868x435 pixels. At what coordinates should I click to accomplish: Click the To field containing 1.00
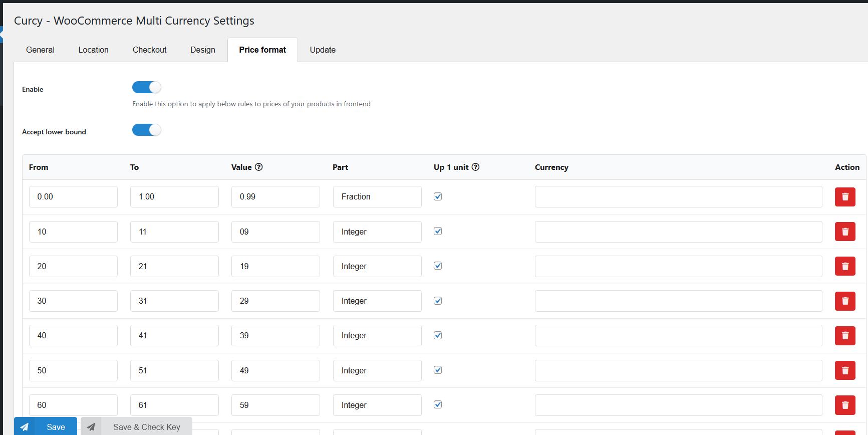pos(174,197)
